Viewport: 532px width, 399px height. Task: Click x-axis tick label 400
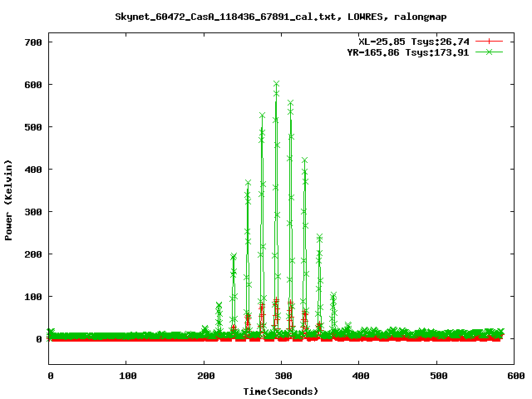pos(361,376)
